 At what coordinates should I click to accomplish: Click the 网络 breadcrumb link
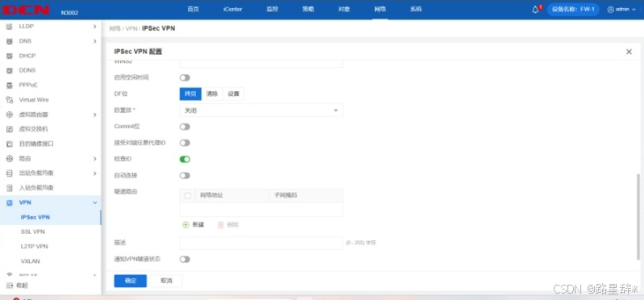tap(114, 29)
